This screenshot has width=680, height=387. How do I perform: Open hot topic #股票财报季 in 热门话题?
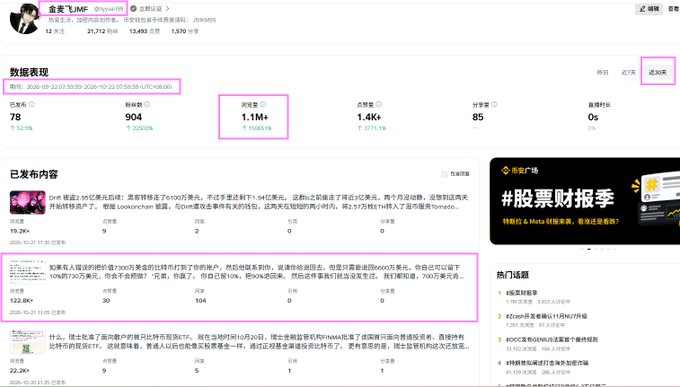click(522, 293)
